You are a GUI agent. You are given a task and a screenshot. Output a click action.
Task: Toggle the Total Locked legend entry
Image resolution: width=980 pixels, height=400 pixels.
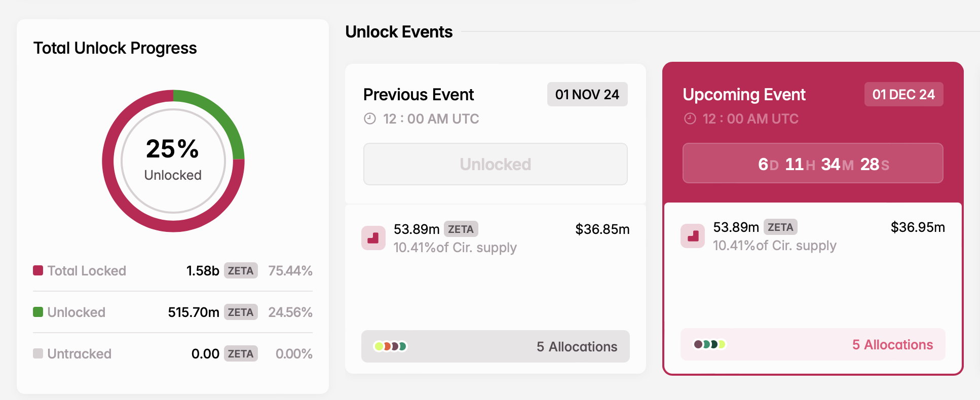click(x=86, y=270)
